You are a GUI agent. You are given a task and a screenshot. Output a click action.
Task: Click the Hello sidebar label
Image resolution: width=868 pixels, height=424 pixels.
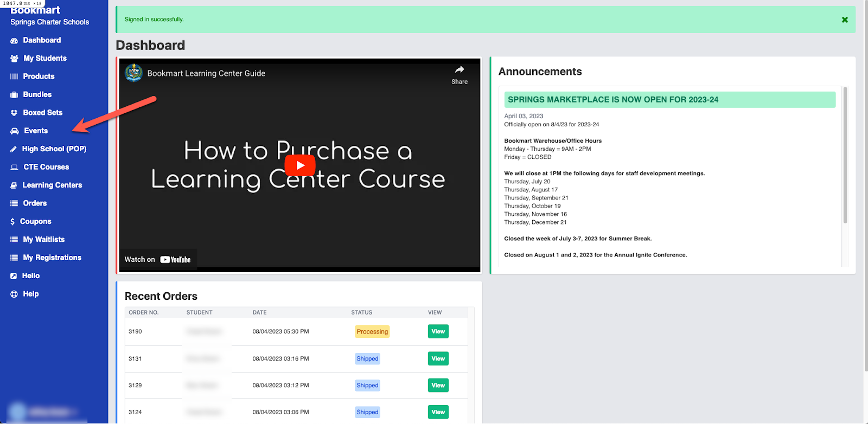(x=31, y=275)
